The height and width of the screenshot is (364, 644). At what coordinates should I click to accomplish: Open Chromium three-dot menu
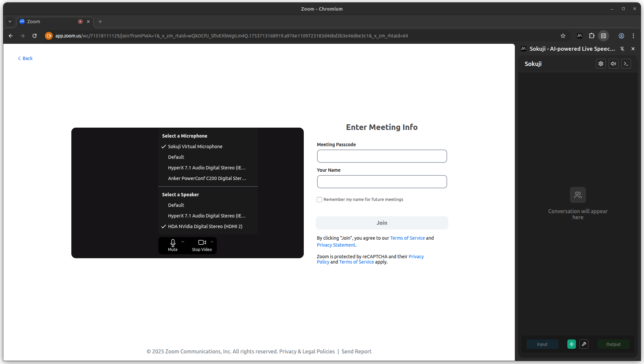pos(633,36)
